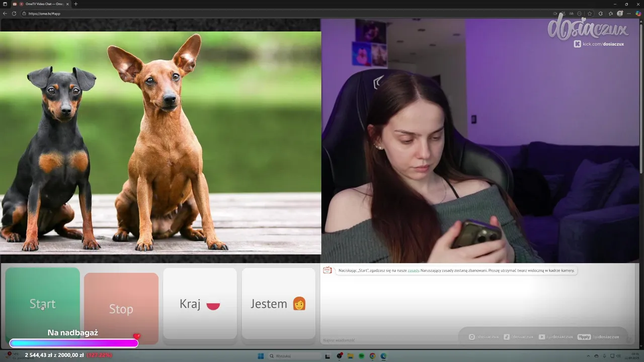Close the OmeTV Video Chat tab
This screenshot has width=644, height=362.
67,4
